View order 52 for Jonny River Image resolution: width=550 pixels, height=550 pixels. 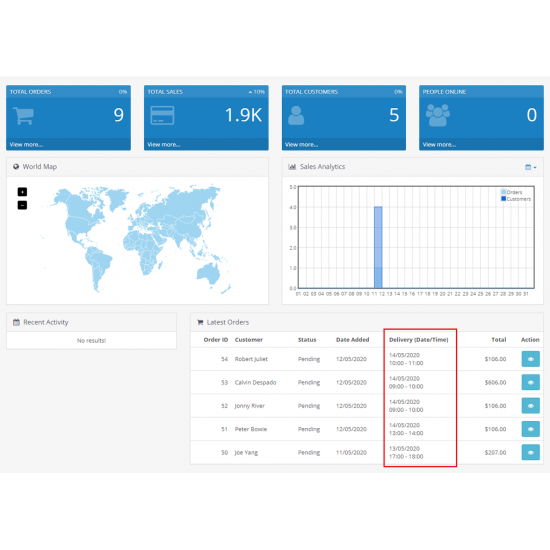click(x=530, y=405)
